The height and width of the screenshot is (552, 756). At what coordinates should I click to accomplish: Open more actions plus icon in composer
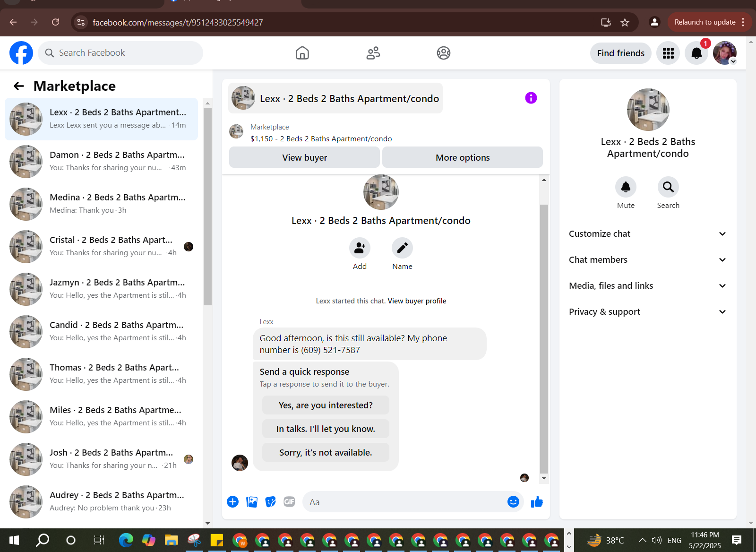pos(232,502)
